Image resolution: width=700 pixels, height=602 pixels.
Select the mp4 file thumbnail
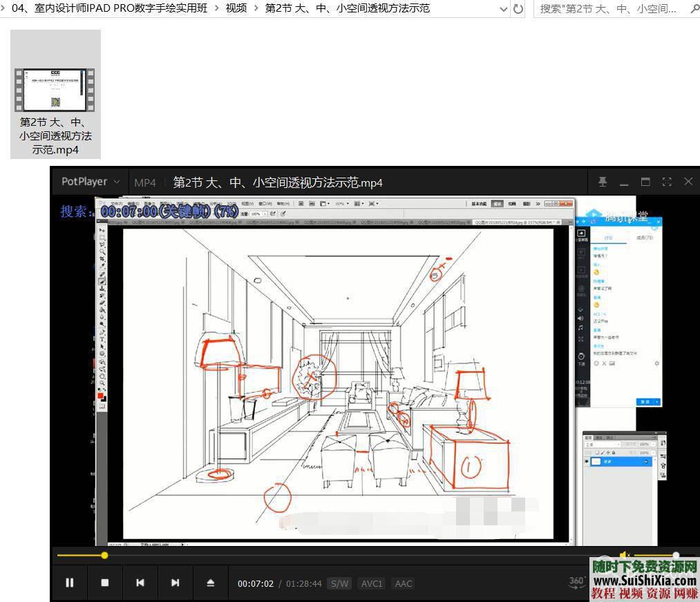pyautogui.click(x=55, y=90)
